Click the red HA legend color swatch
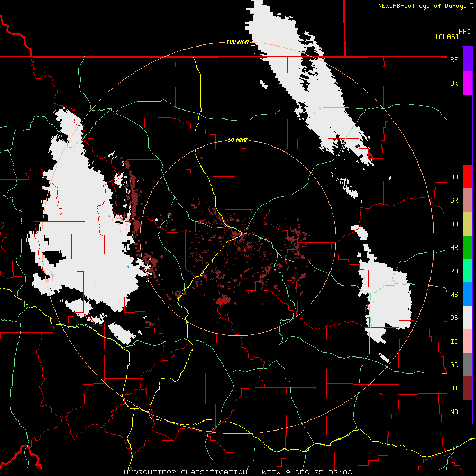Image resolution: width=476 pixels, height=476 pixels. 467,177
